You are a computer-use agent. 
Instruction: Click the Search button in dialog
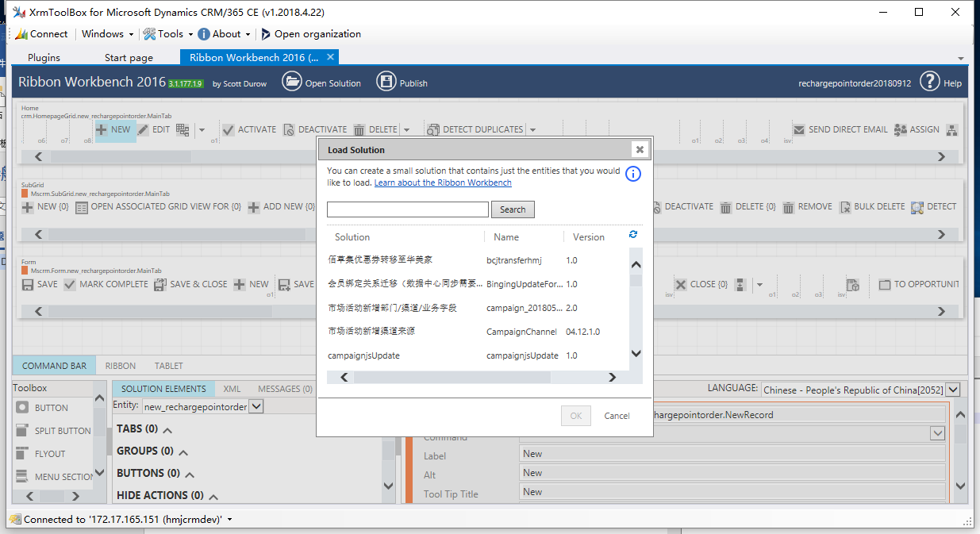click(513, 209)
